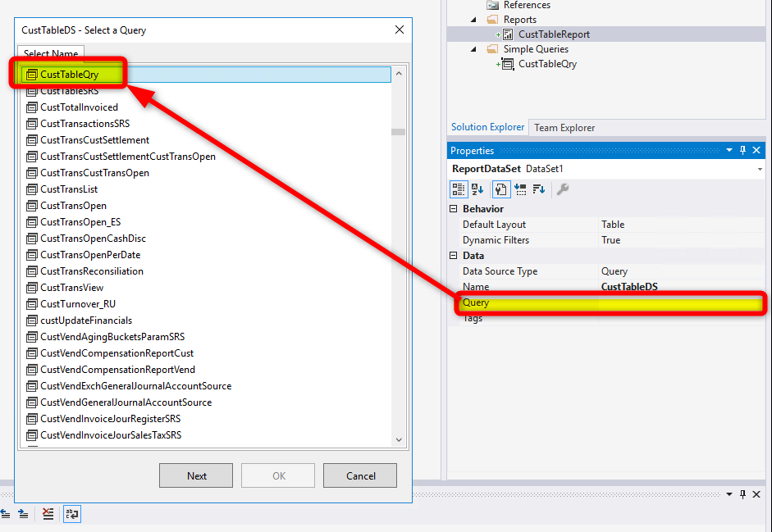Click the query list scroll up arrow
The width and height of the screenshot is (772, 532).
[399, 74]
